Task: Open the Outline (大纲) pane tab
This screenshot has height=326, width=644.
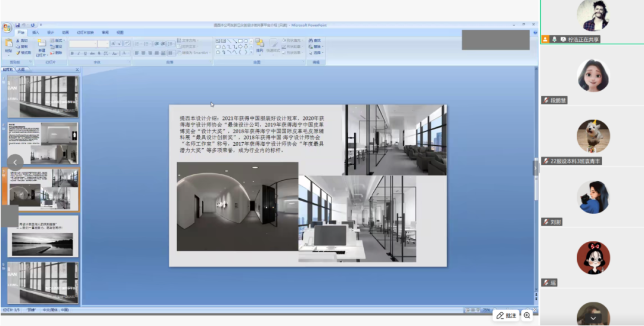Action: click(21, 70)
